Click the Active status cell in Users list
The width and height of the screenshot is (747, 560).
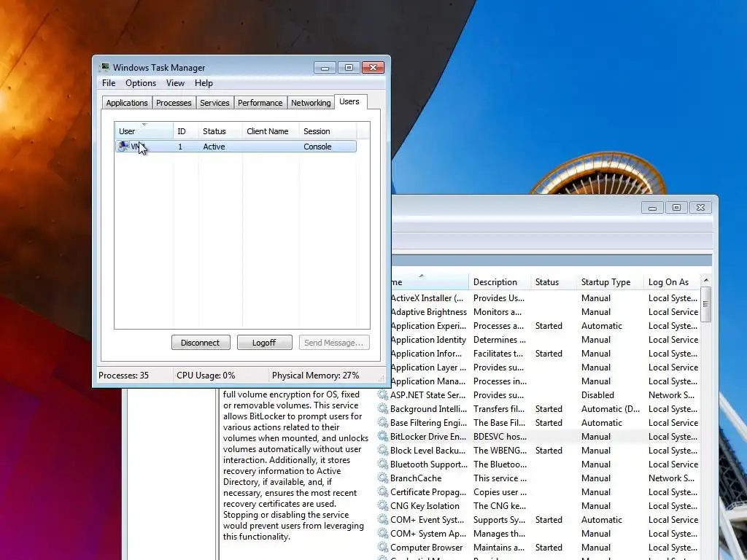click(214, 147)
